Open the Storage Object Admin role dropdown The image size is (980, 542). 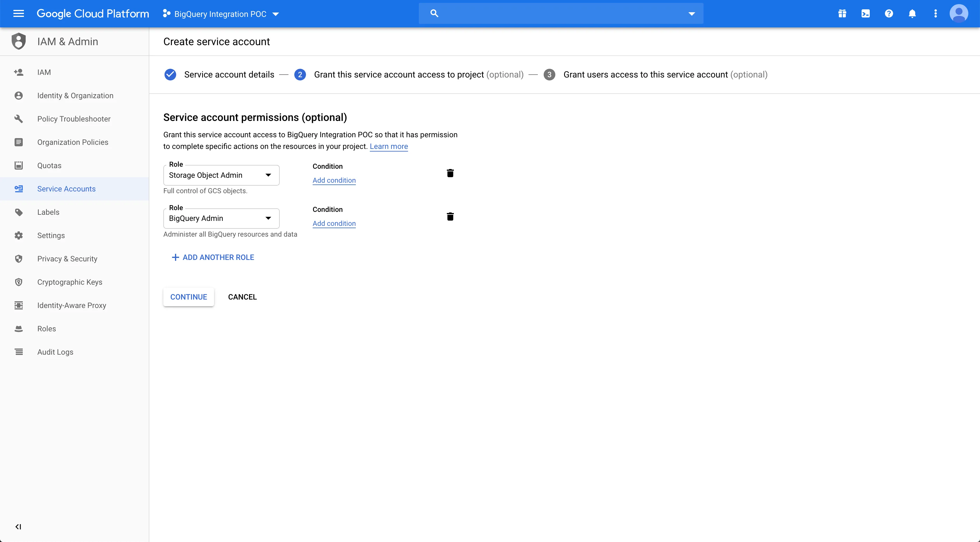pos(221,175)
